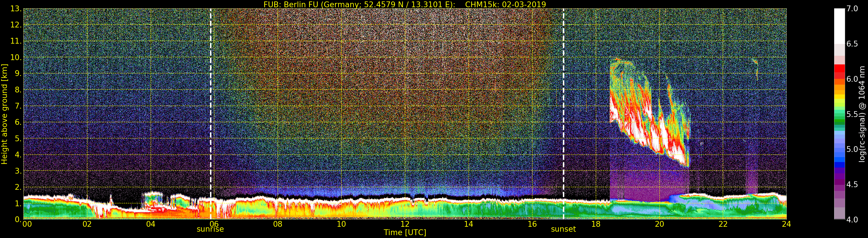Click the 'Height above ground [km]' axis label
The image size is (868, 238).
coord(4,114)
